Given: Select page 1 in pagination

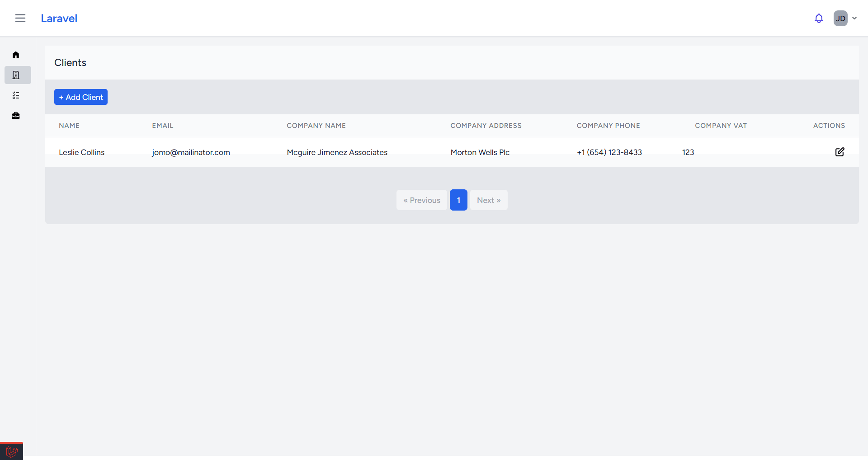Looking at the screenshot, I should [458, 200].
